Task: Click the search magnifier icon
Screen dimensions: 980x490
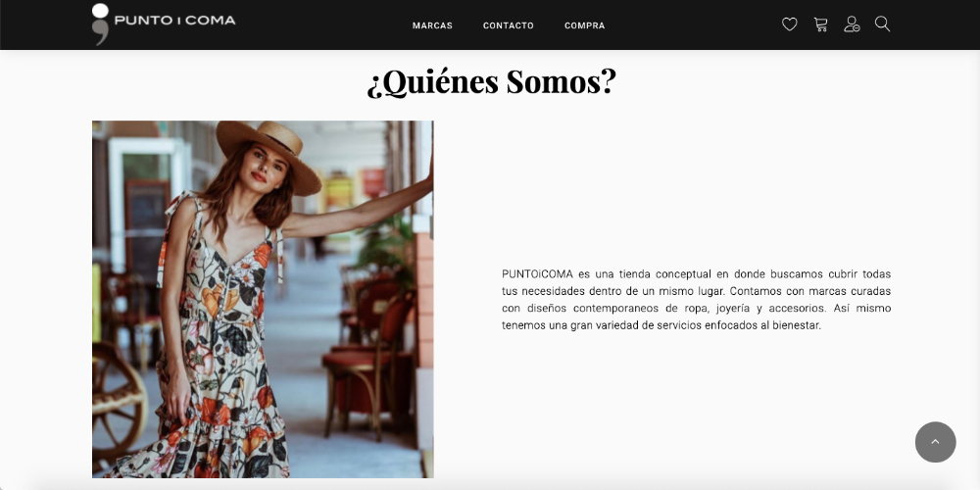Action: point(882,24)
